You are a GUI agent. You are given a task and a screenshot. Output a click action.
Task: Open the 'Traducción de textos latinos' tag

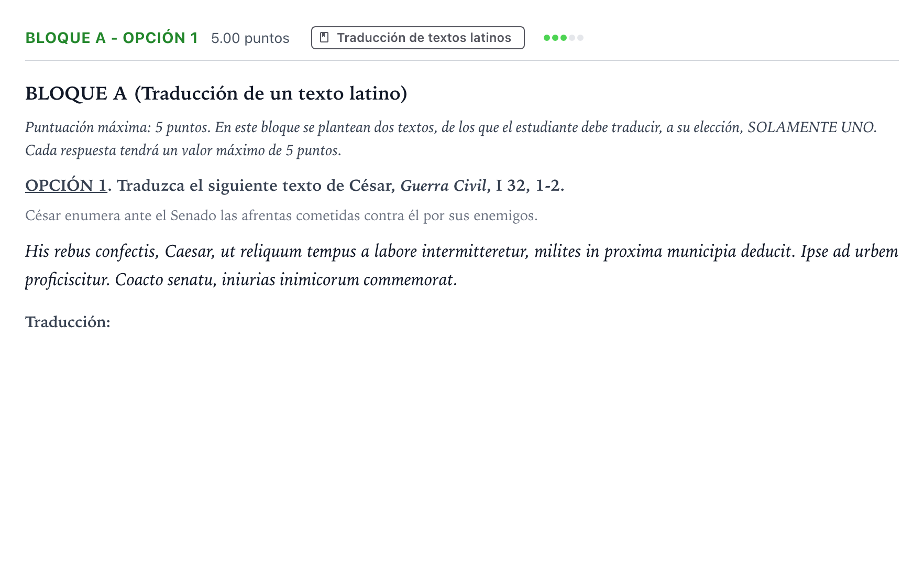coord(417,38)
